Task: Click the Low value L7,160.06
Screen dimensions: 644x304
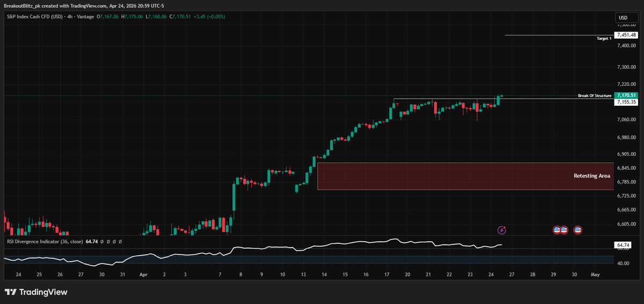Action: [x=156, y=17]
